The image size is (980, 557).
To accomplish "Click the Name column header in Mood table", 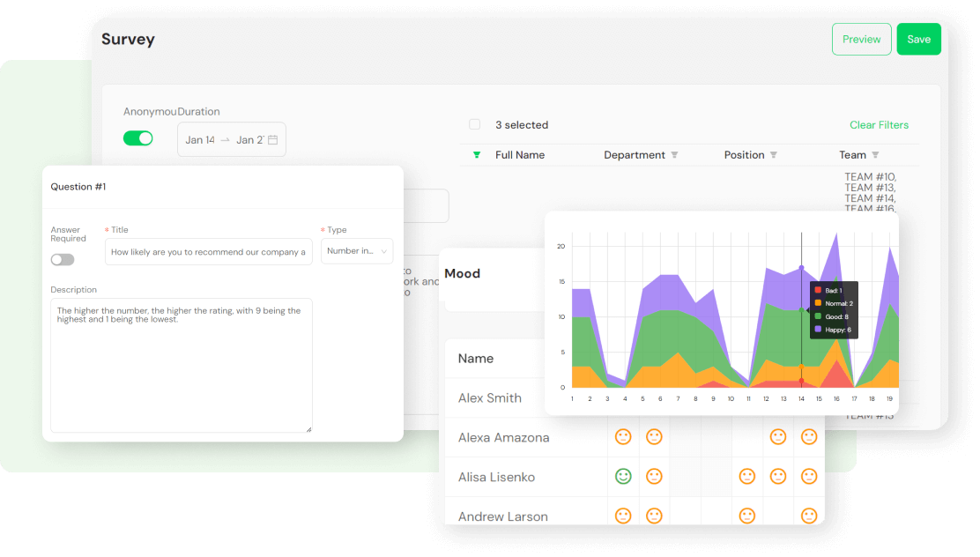I will (476, 359).
